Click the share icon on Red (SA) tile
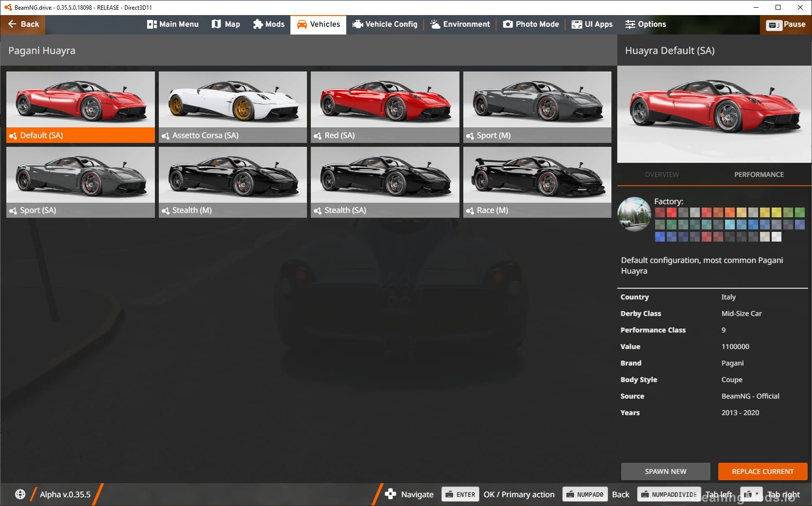The height and width of the screenshot is (506, 812). (318, 136)
